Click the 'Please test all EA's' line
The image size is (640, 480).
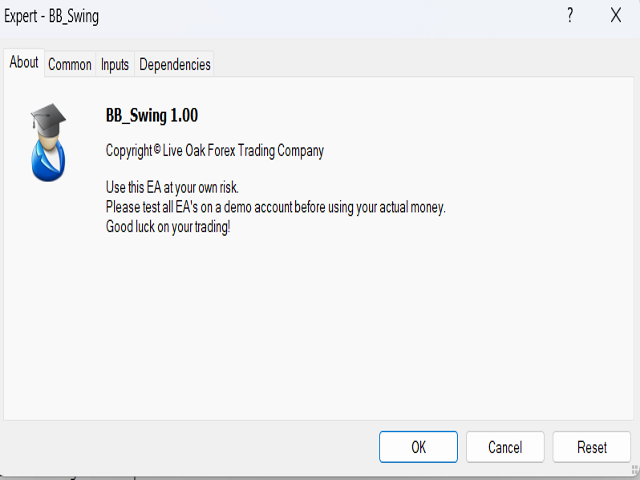pos(276,207)
